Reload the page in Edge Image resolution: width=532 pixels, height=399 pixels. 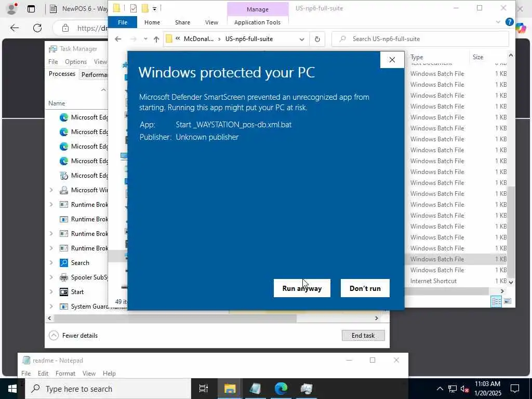[x=37, y=28]
